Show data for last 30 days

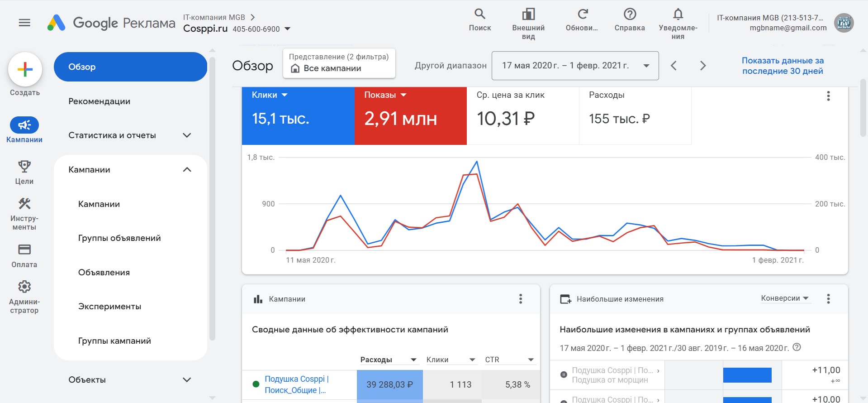(783, 66)
